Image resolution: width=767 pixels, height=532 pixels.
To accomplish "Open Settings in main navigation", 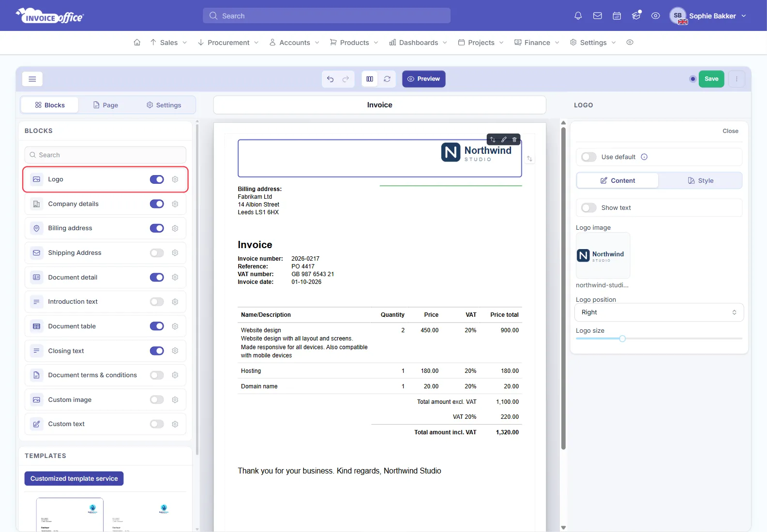I will 593,43.
